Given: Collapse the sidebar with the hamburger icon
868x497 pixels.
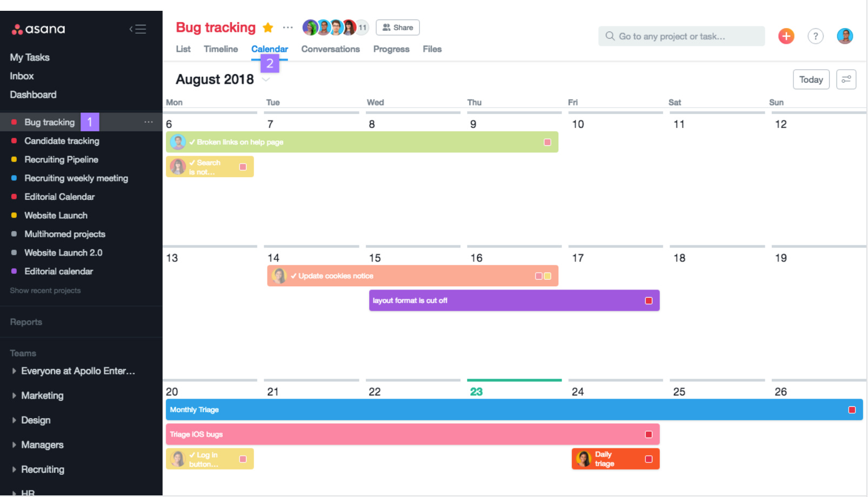Looking at the screenshot, I should 138,29.
